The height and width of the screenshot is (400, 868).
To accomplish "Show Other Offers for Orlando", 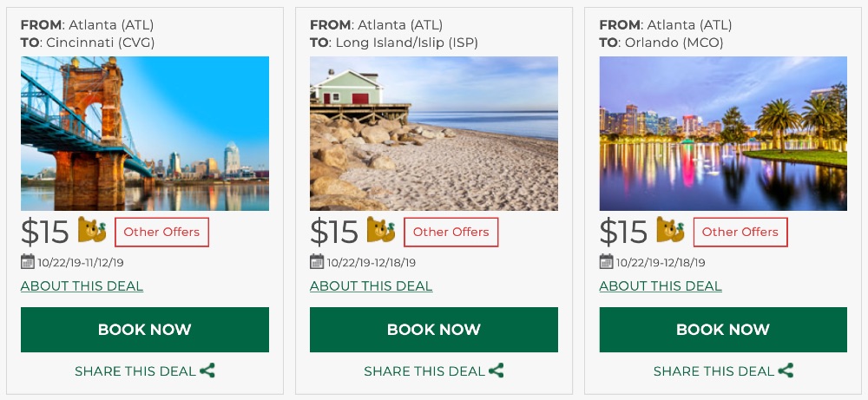I will pyautogui.click(x=740, y=232).
